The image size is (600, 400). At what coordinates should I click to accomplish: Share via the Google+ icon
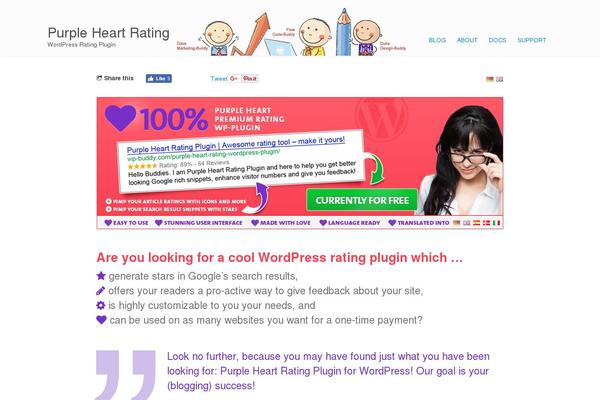point(234,78)
